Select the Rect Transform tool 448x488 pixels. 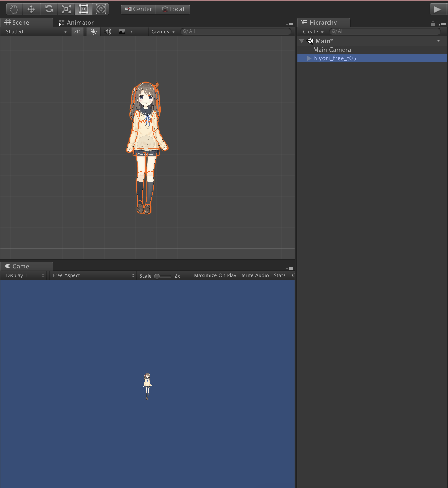click(83, 9)
